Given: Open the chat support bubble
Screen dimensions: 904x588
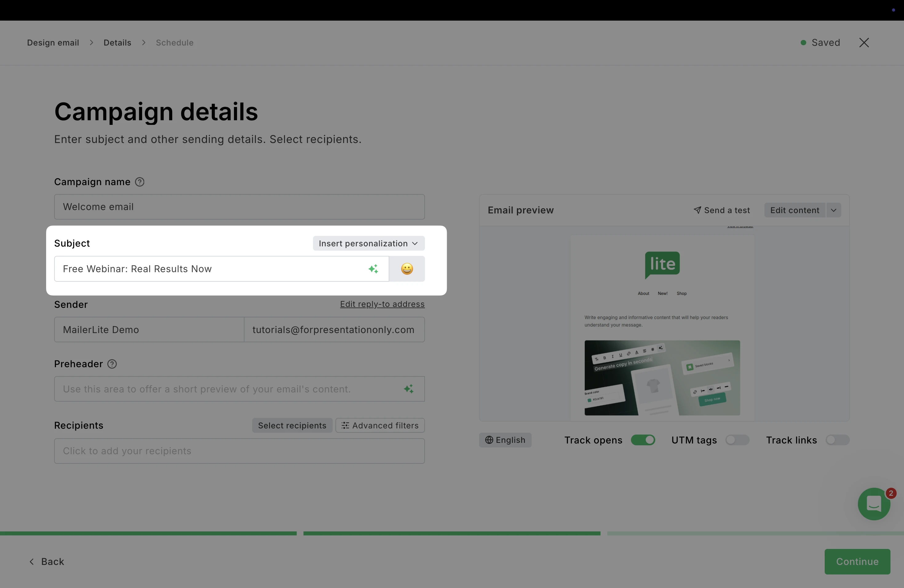Looking at the screenshot, I should click(x=874, y=504).
